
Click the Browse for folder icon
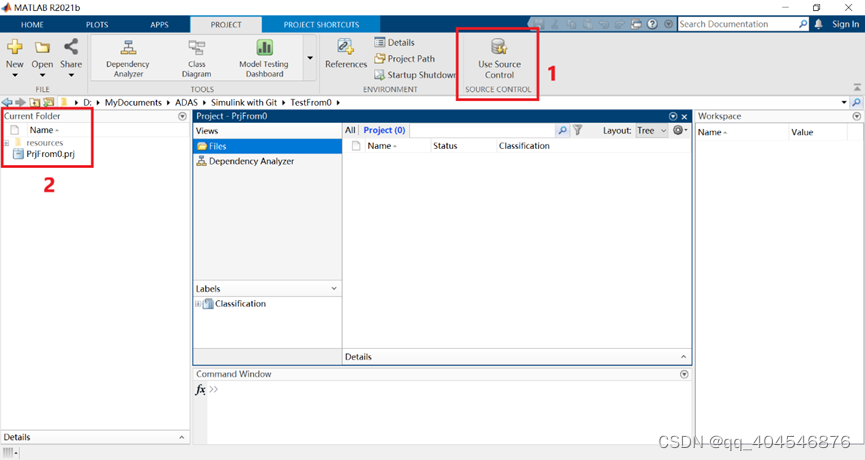tap(49, 103)
